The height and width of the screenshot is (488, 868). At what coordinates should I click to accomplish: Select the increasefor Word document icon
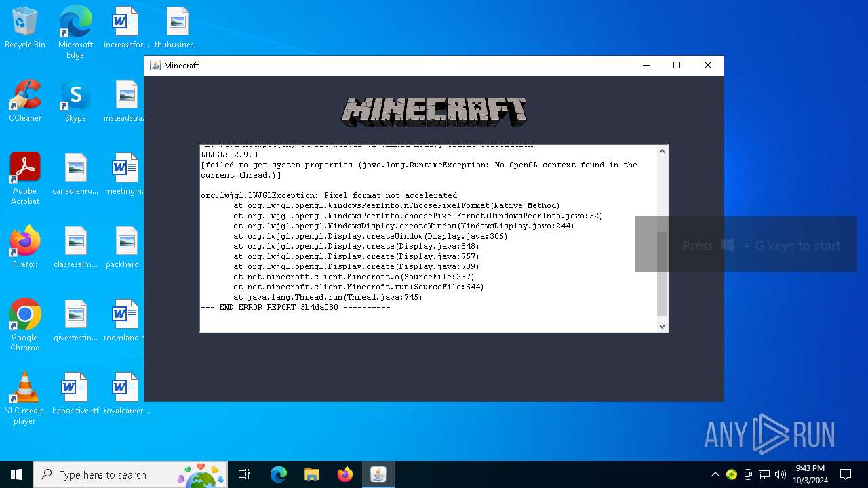pyautogui.click(x=126, y=28)
